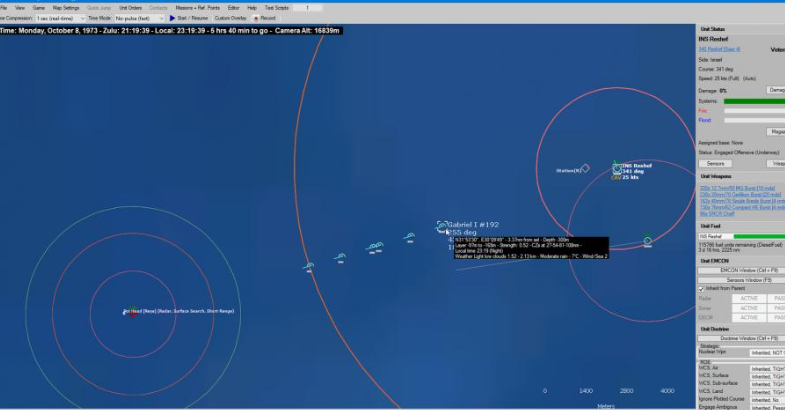Open Ignore Plotted Course dropdown

767,399
